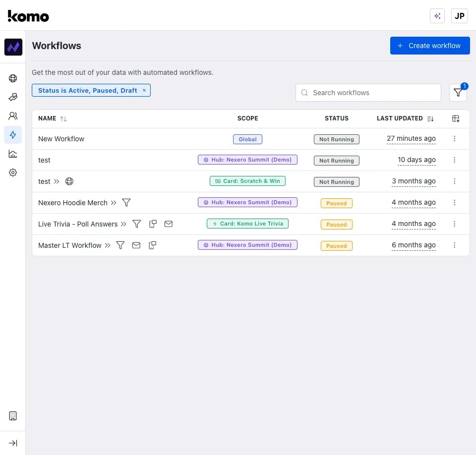Focus the Search workflows field

368,93
